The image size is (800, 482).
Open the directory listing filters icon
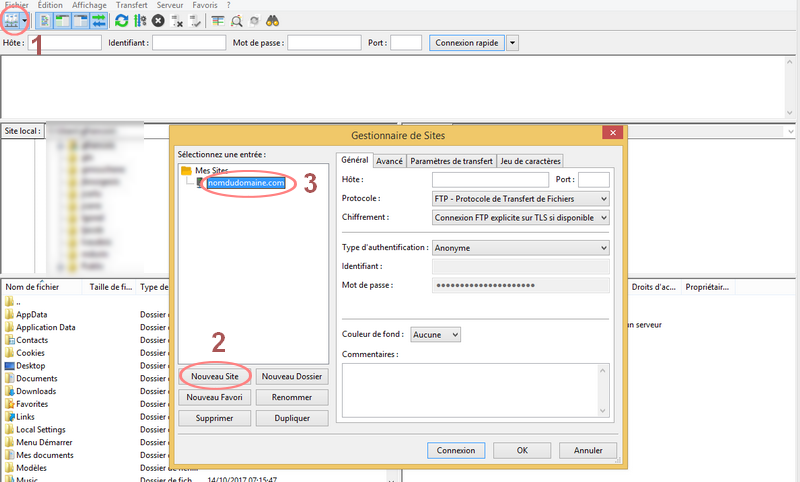[218, 20]
